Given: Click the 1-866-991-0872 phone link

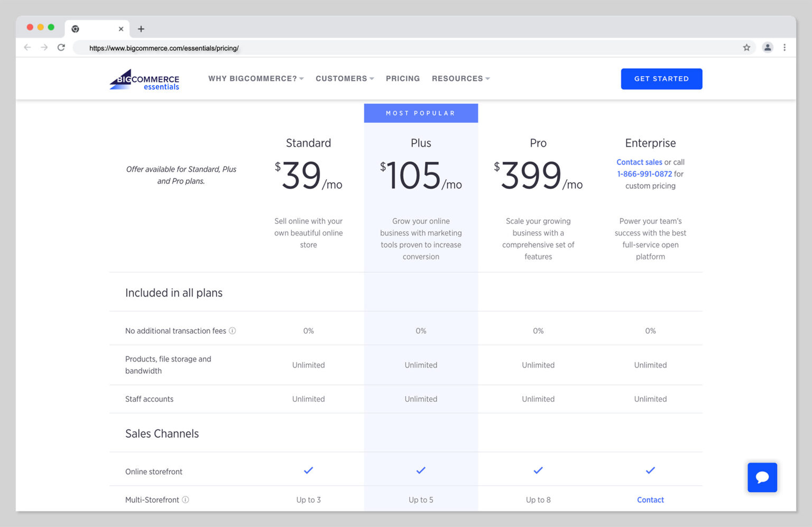Looking at the screenshot, I should pyautogui.click(x=644, y=173).
